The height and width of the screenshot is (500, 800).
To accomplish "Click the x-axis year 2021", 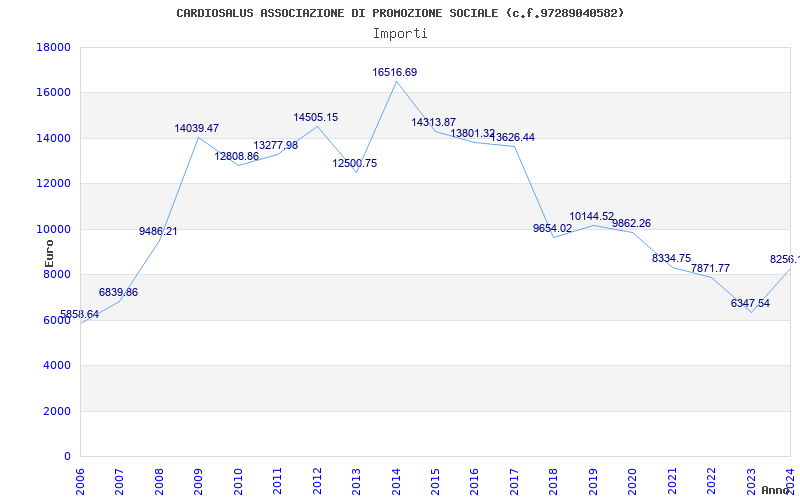I will click(x=672, y=480).
